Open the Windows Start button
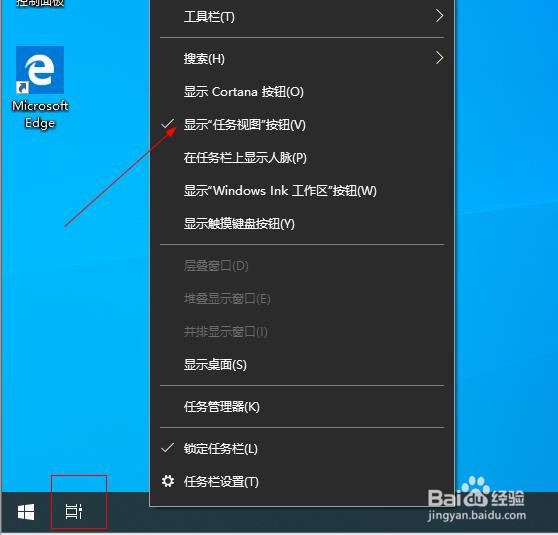This screenshot has width=558, height=535. 26,512
